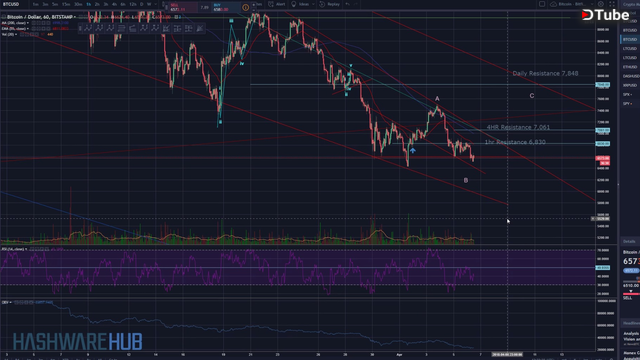Click the BTCUSD symbol search field

[x=11, y=4]
